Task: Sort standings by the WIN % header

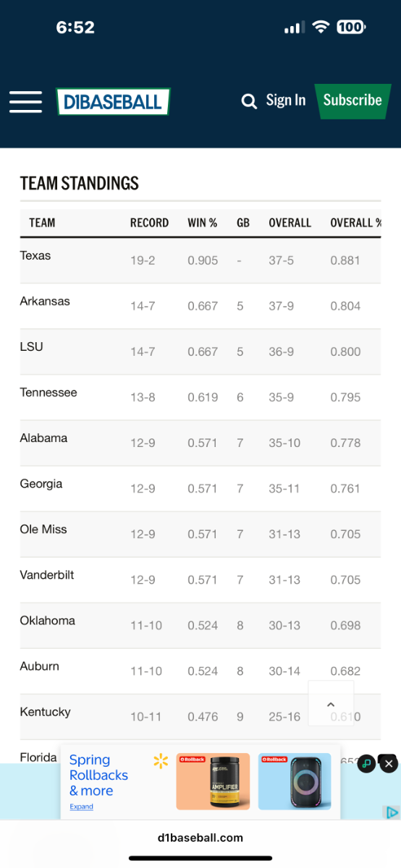Action: pyautogui.click(x=203, y=223)
